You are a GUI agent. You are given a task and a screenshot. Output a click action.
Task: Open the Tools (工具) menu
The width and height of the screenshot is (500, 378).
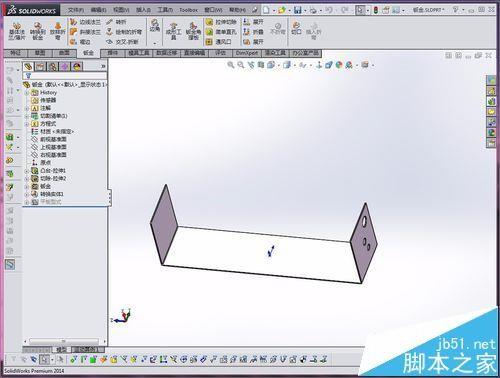click(165, 10)
